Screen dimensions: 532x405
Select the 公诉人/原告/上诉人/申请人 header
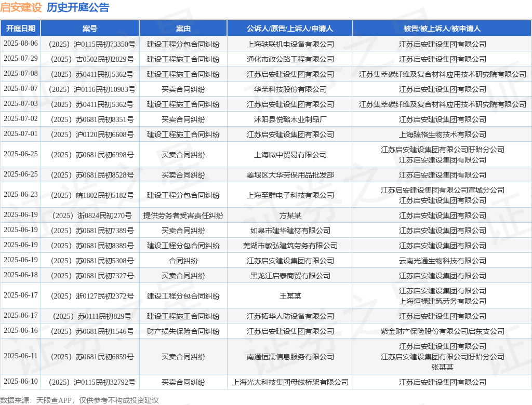click(x=290, y=29)
